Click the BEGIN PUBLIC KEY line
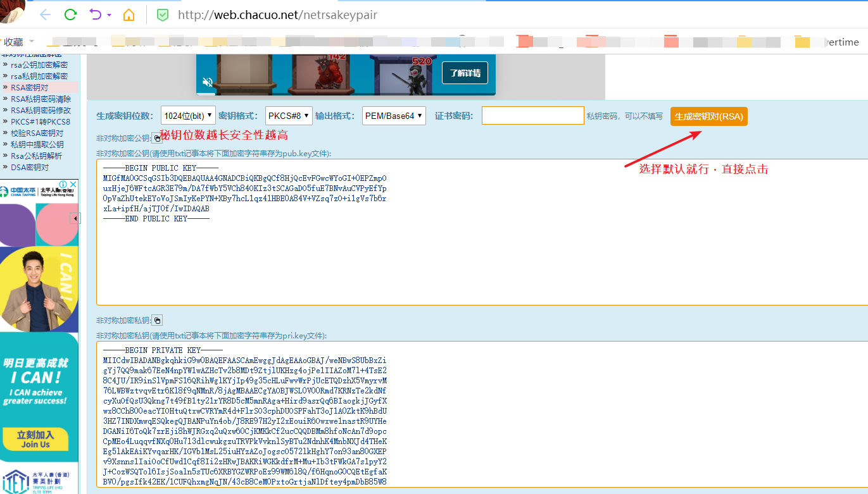Screen dimensions: 868x494 tap(160, 168)
